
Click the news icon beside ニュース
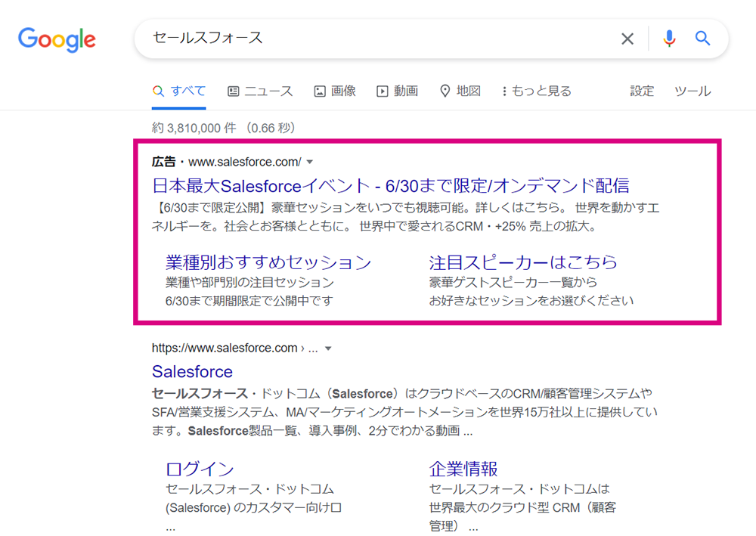click(x=234, y=91)
